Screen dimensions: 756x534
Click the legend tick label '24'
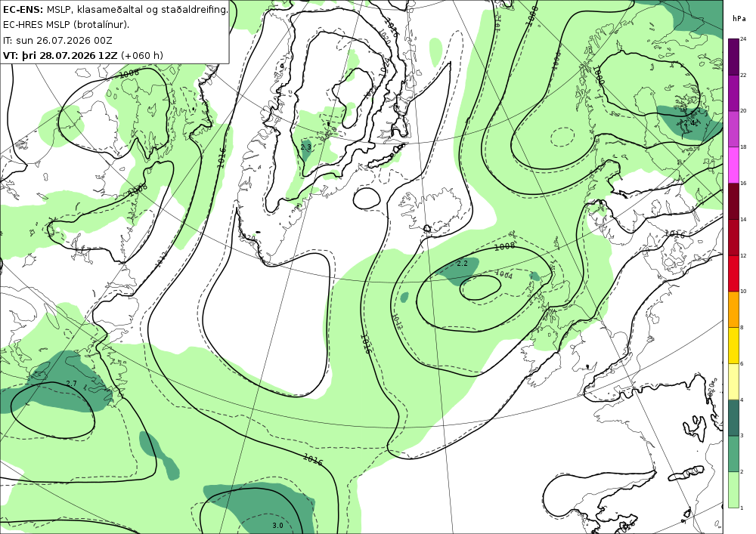click(x=743, y=39)
